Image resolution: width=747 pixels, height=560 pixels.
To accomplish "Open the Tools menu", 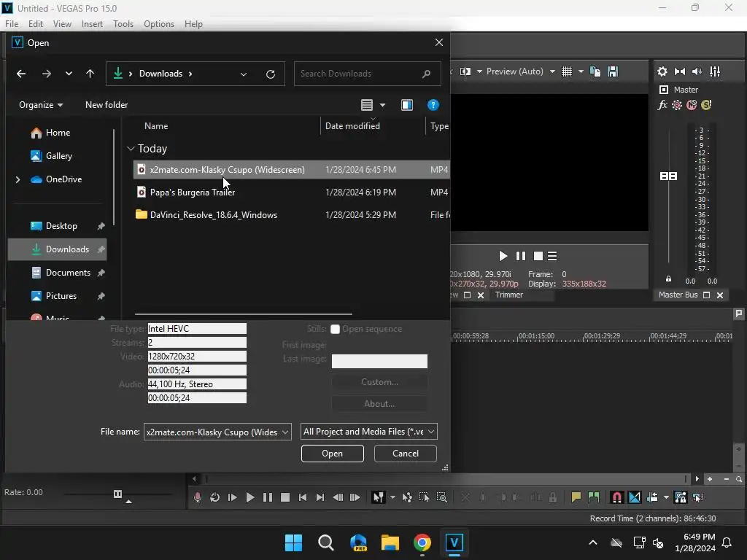I will (x=123, y=24).
